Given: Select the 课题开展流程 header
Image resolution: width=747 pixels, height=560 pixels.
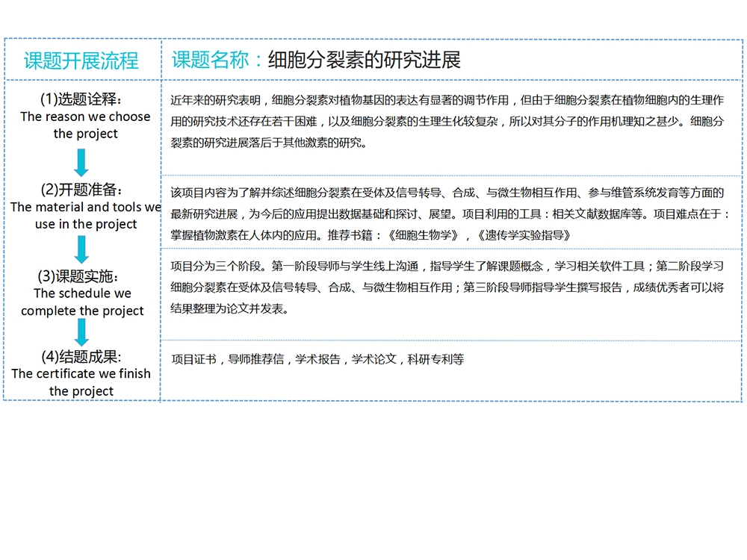Looking at the screenshot, I should (x=81, y=60).
